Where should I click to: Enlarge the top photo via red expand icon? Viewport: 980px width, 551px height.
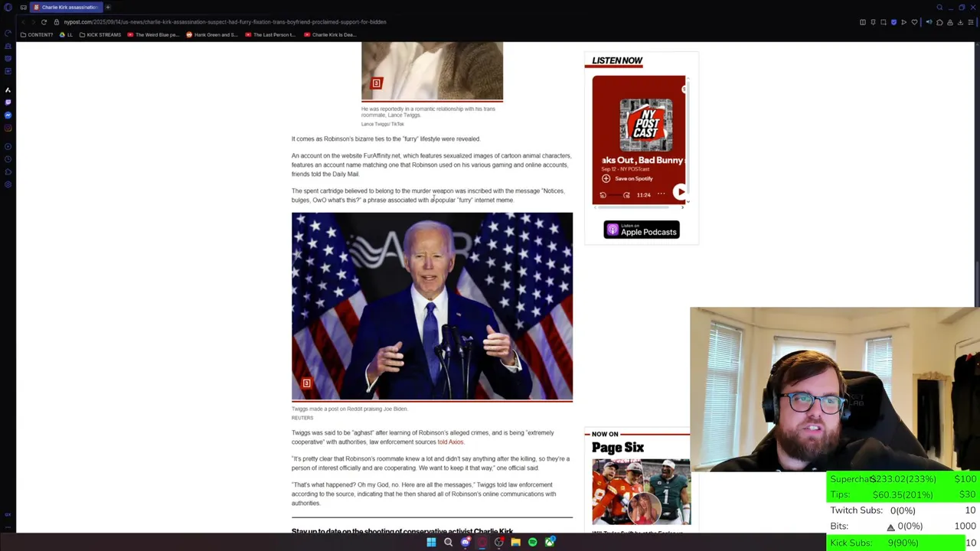point(376,83)
